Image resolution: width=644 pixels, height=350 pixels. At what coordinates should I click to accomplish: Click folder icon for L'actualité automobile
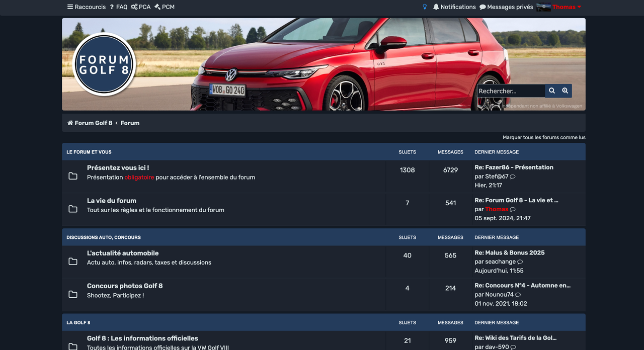coord(73,261)
